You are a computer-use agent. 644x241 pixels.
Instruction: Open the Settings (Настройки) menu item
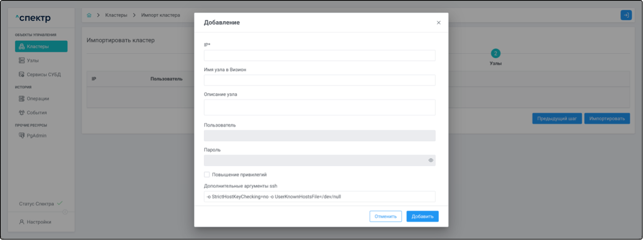coord(39,222)
